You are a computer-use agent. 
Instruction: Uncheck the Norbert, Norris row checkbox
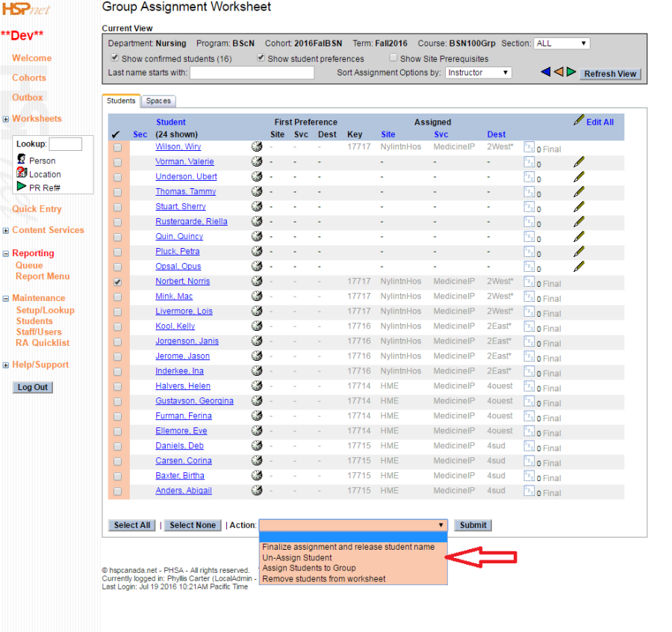pos(117,282)
